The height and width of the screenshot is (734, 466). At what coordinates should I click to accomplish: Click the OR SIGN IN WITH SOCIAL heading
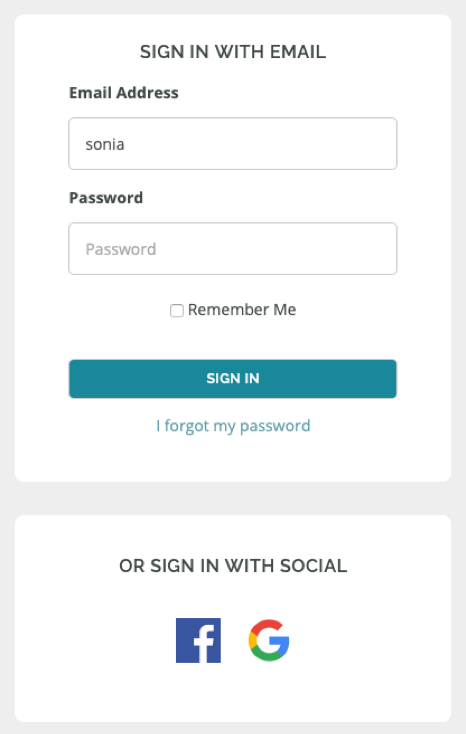click(x=233, y=566)
